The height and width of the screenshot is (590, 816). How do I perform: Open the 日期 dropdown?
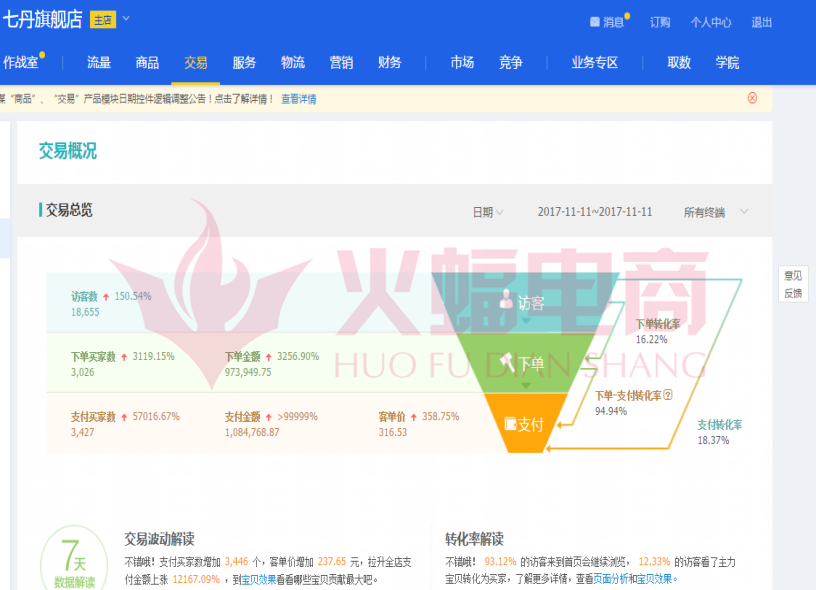tap(488, 212)
